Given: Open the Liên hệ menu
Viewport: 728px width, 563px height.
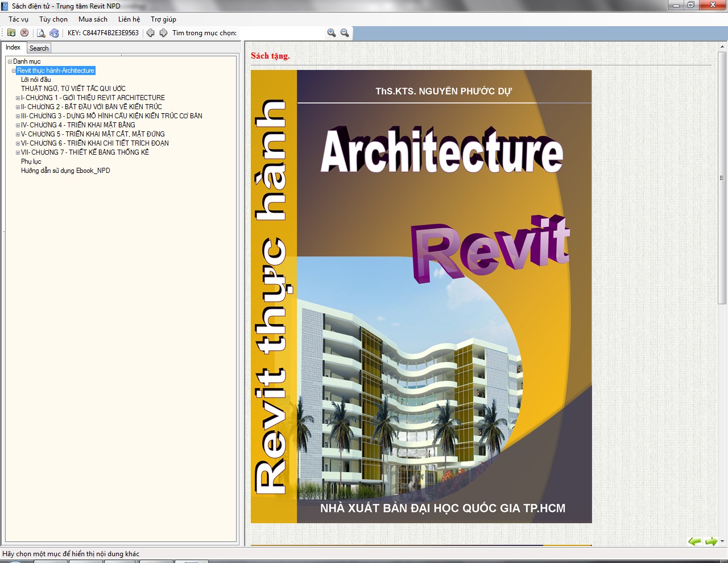Looking at the screenshot, I should tap(129, 19).
